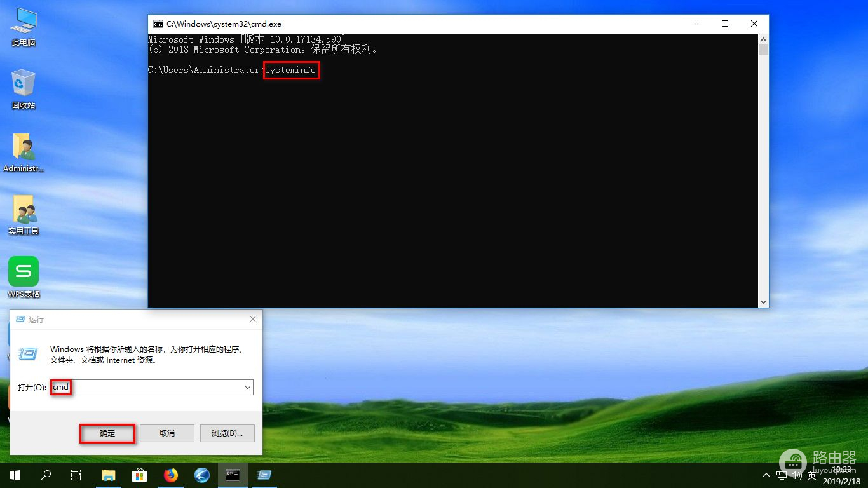Switch to the Run dialog taskbar icon

264,475
